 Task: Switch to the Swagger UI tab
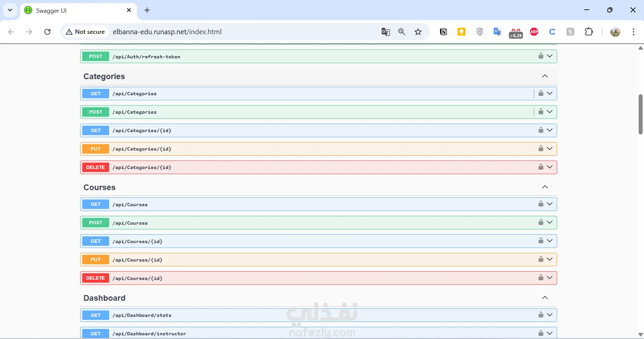point(79,10)
